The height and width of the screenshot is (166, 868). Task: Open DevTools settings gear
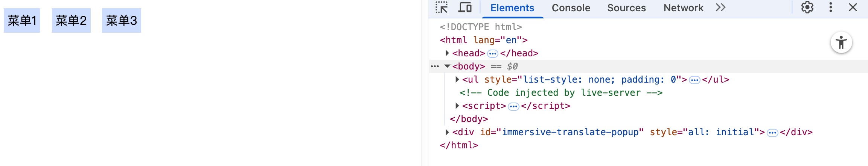(807, 8)
